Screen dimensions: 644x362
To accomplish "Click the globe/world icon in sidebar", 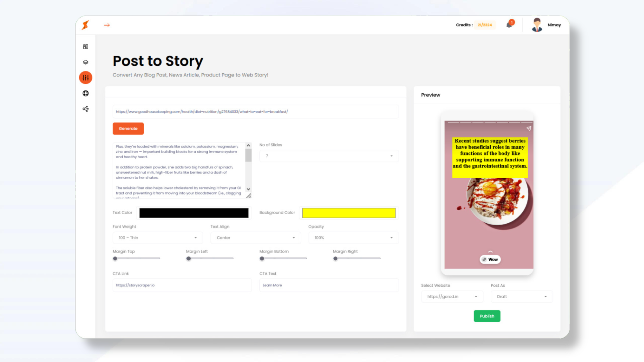I will point(85,93).
